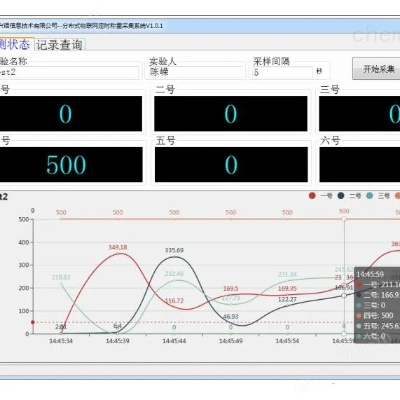Click the tooltip row 四号: 500
400x400 pixels.
click(375, 315)
